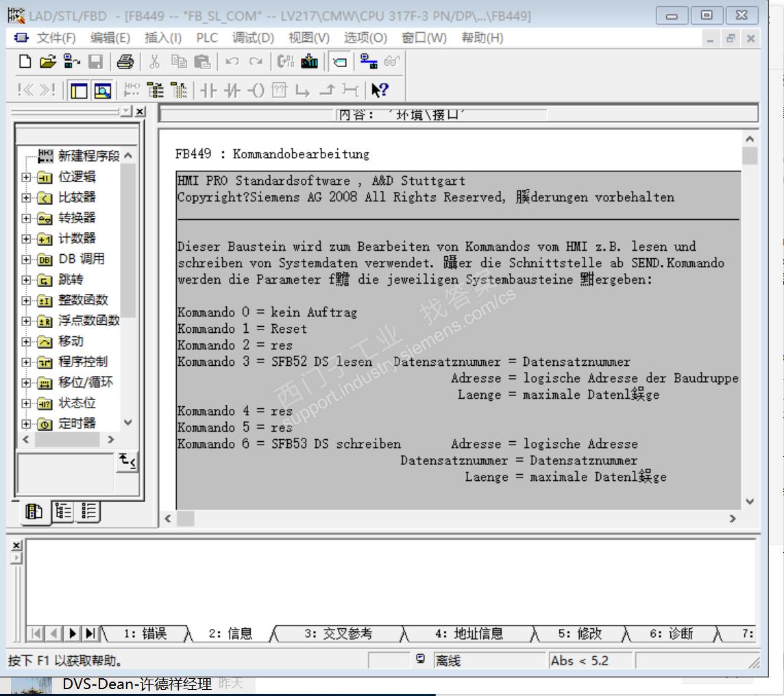Click the Copy toolbar icon

(178, 62)
